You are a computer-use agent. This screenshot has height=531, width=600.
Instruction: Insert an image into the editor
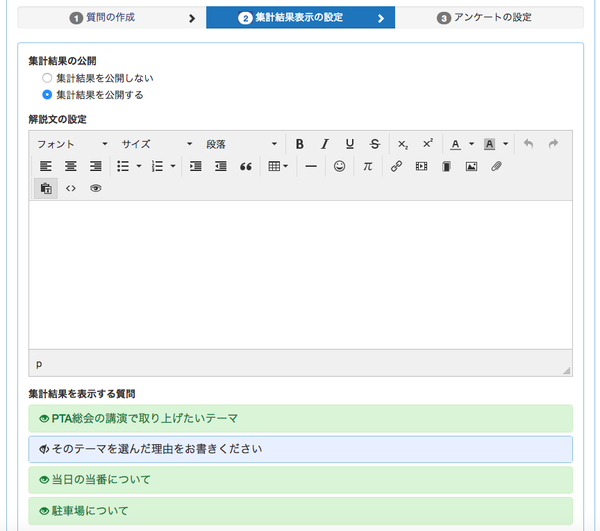tap(471, 166)
